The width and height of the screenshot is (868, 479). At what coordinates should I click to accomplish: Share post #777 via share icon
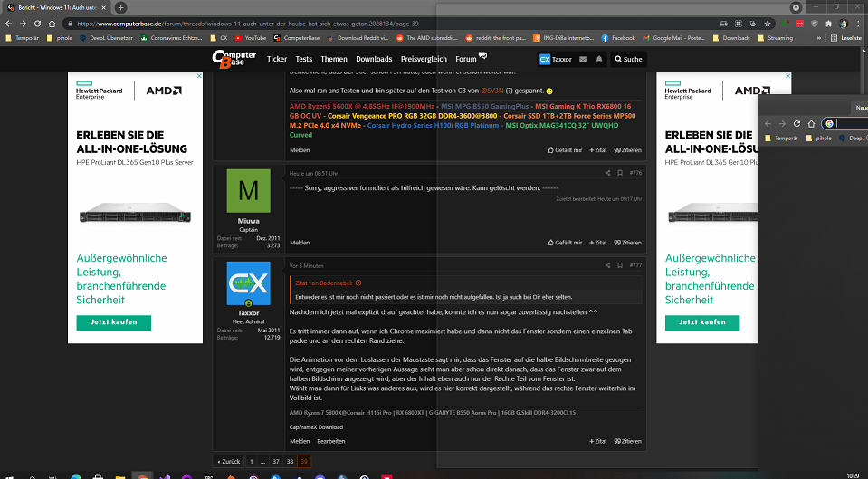pyautogui.click(x=607, y=265)
